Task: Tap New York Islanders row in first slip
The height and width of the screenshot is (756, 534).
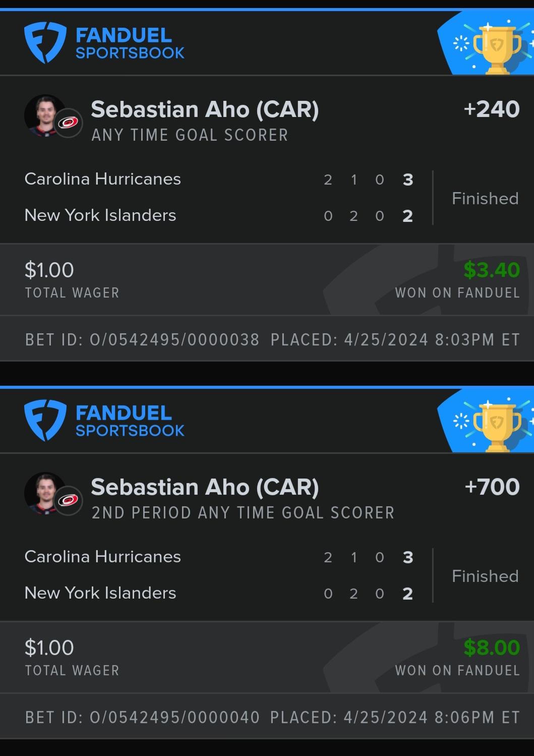Action: pos(219,215)
